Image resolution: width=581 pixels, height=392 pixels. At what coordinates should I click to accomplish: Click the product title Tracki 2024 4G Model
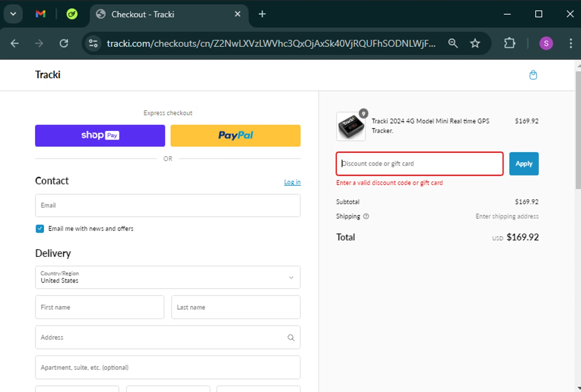(430, 126)
